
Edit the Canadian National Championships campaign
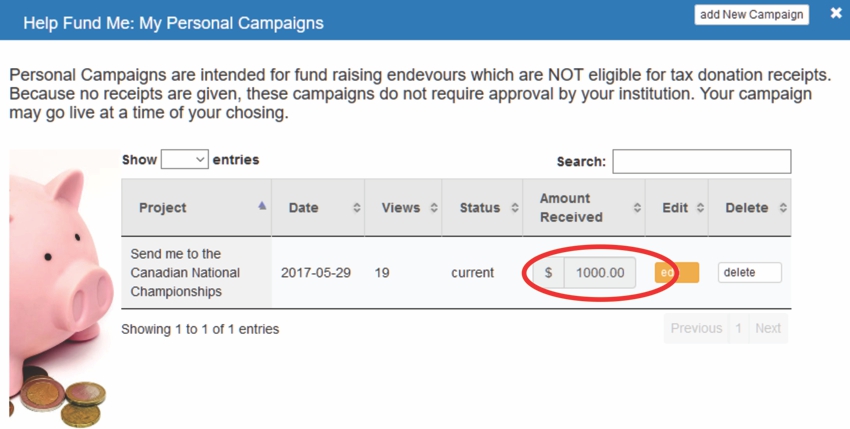pyautogui.click(x=677, y=272)
